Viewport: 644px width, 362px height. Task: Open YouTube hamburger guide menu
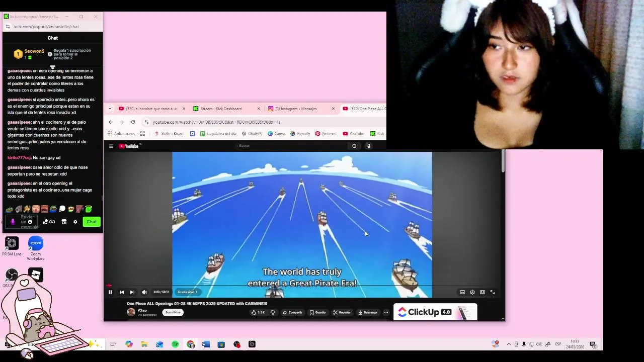[x=111, y=146]
